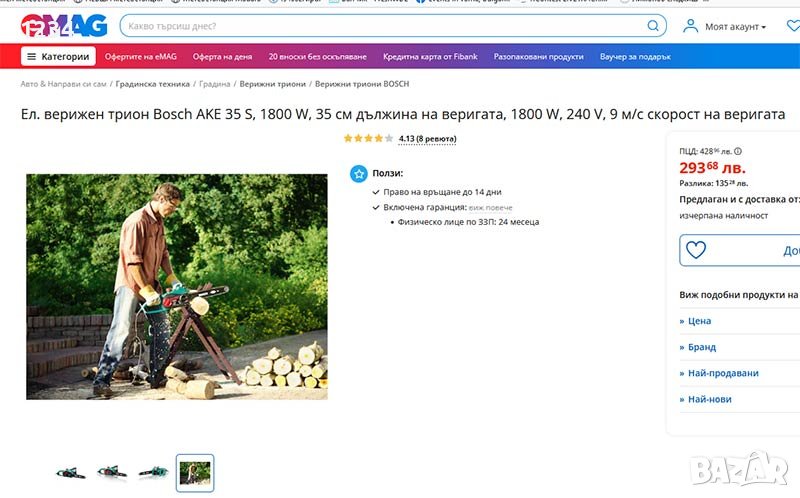Click the account user icon

click(x=690, y=26)
